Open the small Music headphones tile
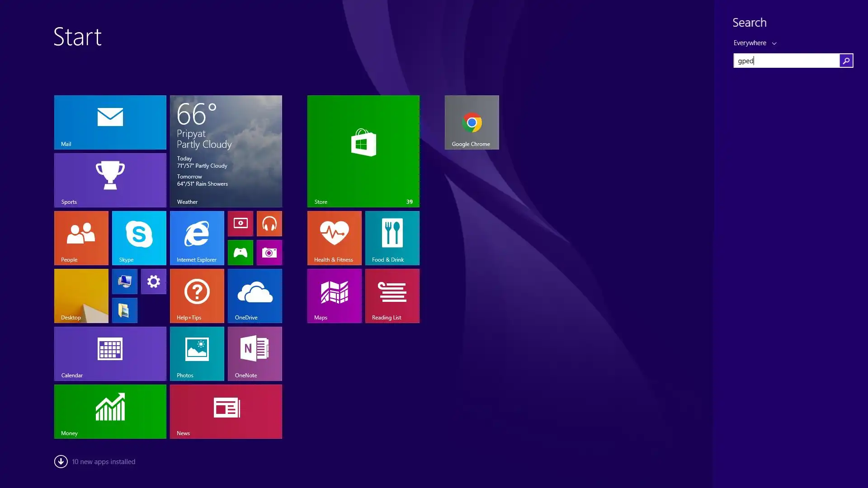The height and width of the screenshot is (488, 868). [269, 223]
